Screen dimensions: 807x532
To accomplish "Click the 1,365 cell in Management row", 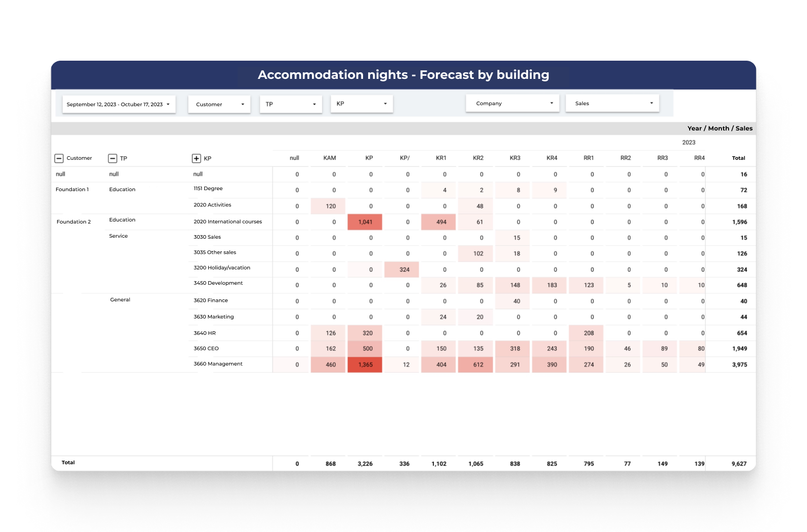I will [365, 365].
